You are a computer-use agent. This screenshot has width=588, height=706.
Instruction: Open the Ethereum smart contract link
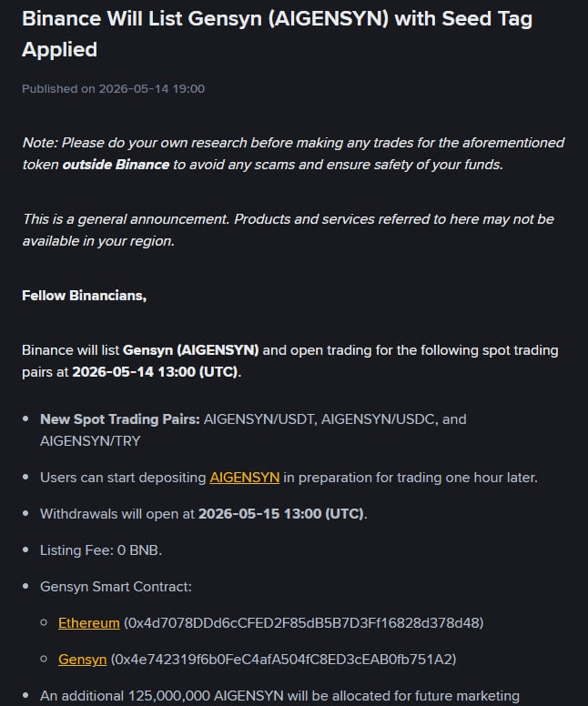[89, 623]
